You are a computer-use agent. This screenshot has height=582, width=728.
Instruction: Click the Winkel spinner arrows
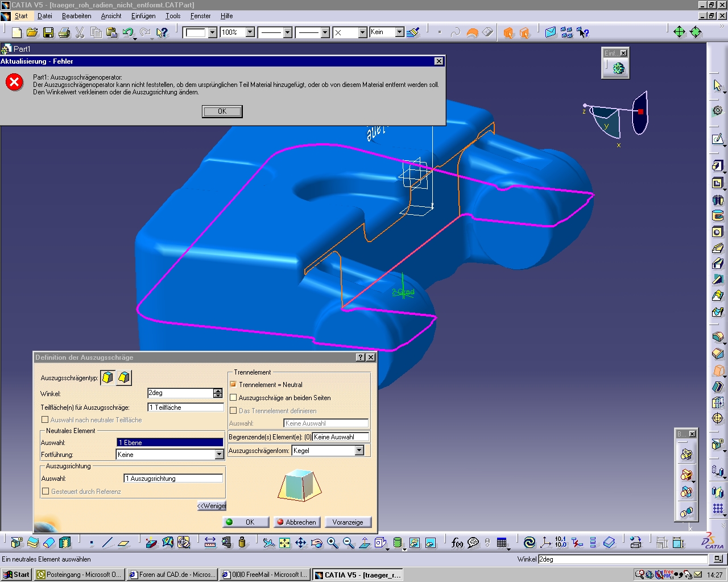218,393
